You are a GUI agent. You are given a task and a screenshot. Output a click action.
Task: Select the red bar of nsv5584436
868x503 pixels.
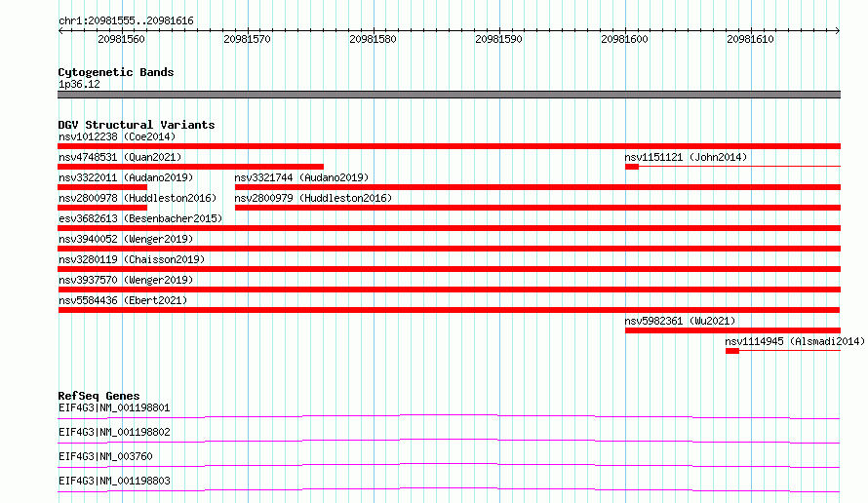449,310
